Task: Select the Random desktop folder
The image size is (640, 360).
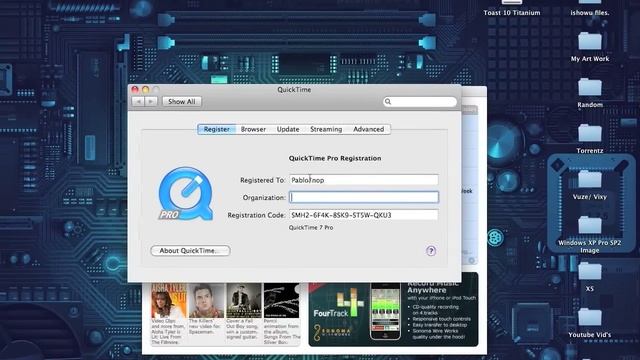Action: coord(590,92)
